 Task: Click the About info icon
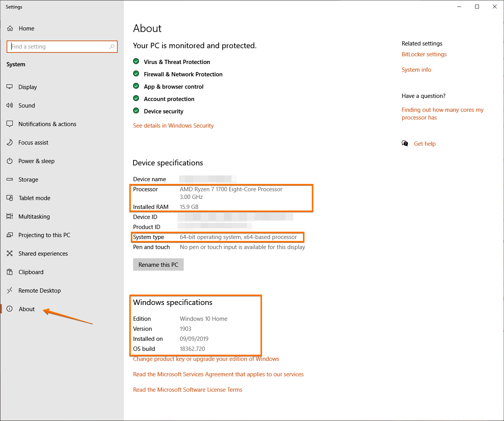coord(10,309)
